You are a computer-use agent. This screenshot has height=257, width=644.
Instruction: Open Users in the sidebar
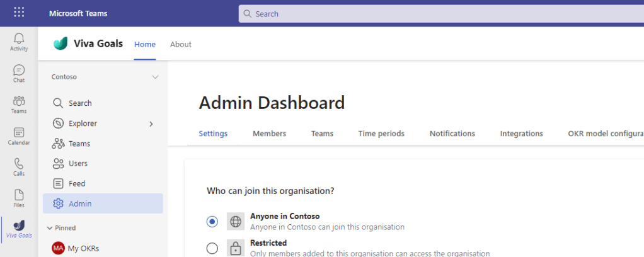(x=78, y=164)
